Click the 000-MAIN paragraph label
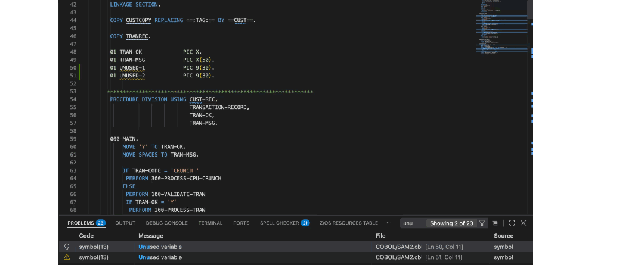The height and width of the screenshot is (265, 644). point(124,139)
